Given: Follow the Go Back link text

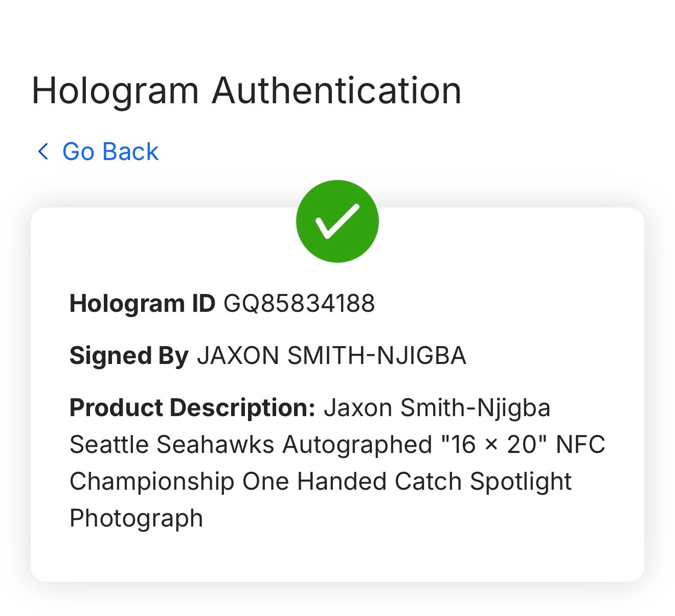Looking at the screenshot, I should 110,152.
